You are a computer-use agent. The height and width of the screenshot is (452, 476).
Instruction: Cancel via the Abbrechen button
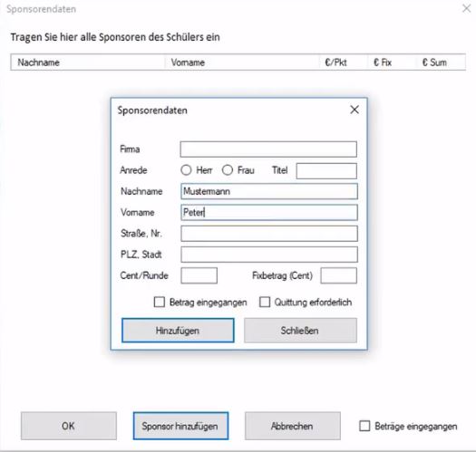(x=293, y=426)
